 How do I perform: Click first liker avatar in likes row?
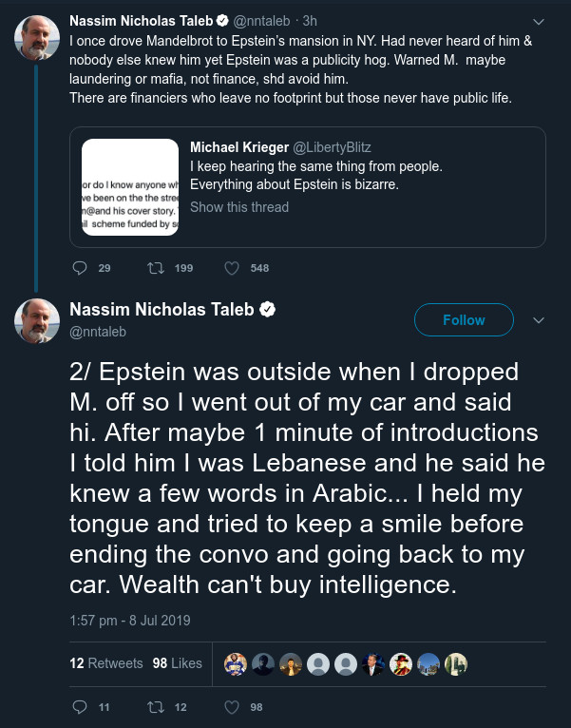[235, 663]
